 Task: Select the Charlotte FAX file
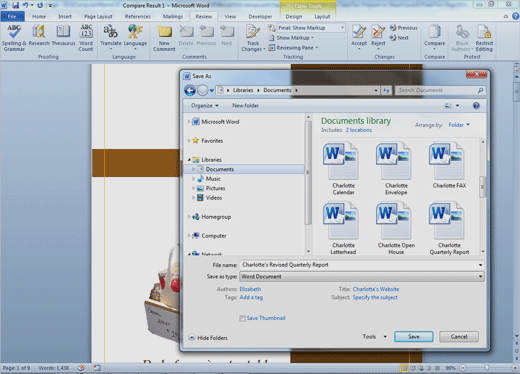click(x=449, y=165)
